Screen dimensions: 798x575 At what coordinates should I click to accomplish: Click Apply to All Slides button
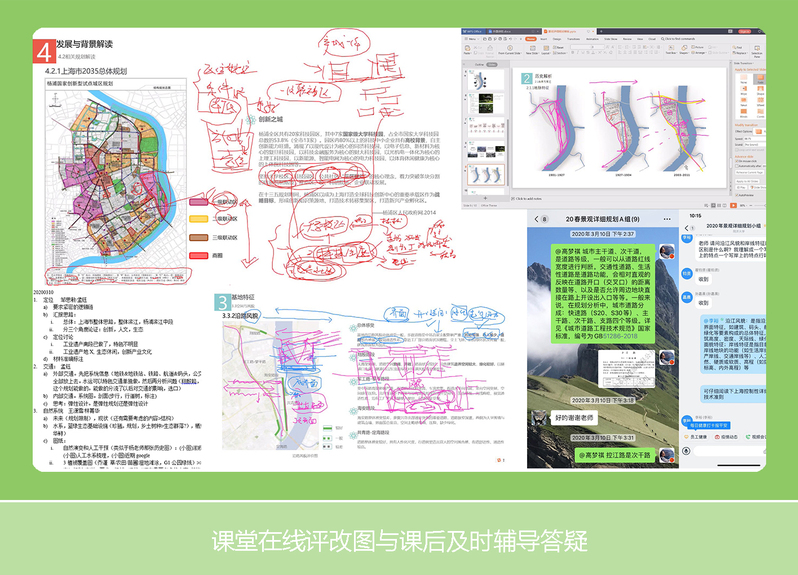(748, 181)
